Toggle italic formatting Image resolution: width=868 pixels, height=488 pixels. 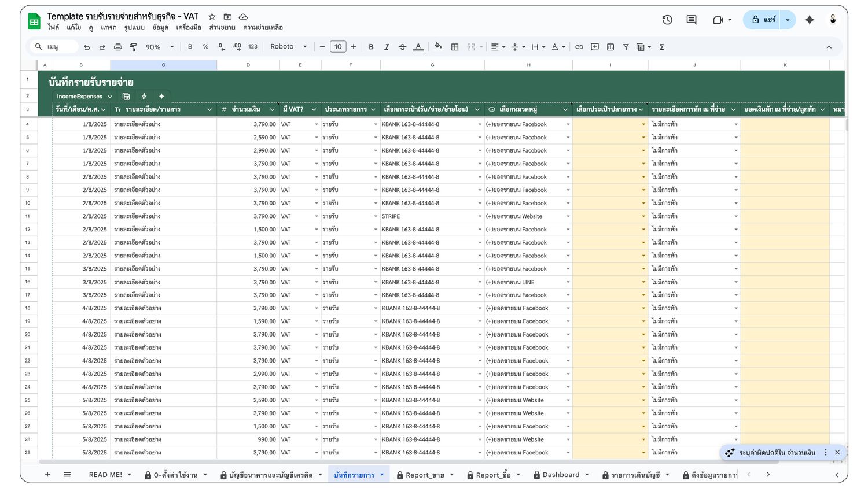pos(387,47)
